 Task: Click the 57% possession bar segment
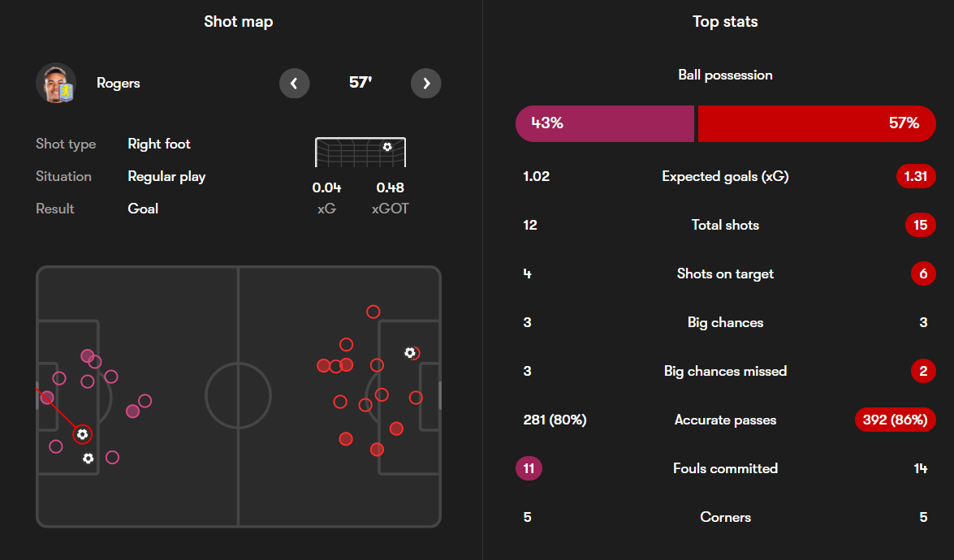click(x=816, y=123)
